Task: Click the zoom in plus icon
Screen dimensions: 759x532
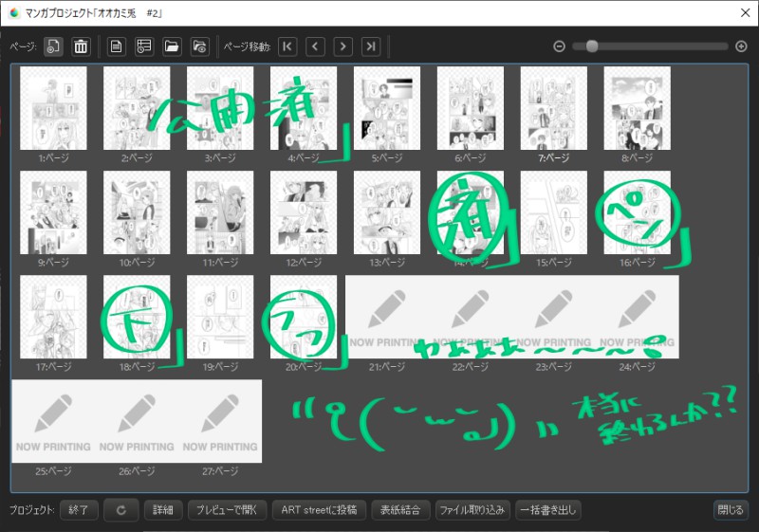Action: 741,46
